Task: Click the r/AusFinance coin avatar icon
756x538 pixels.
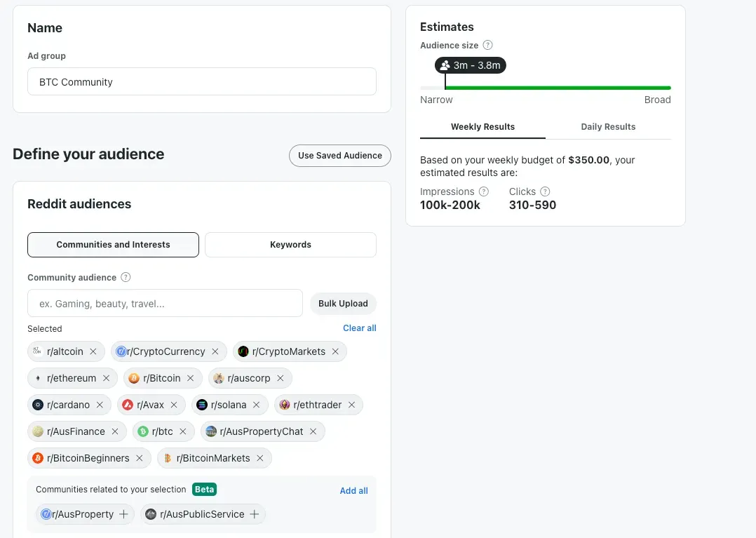Action: 38,431
